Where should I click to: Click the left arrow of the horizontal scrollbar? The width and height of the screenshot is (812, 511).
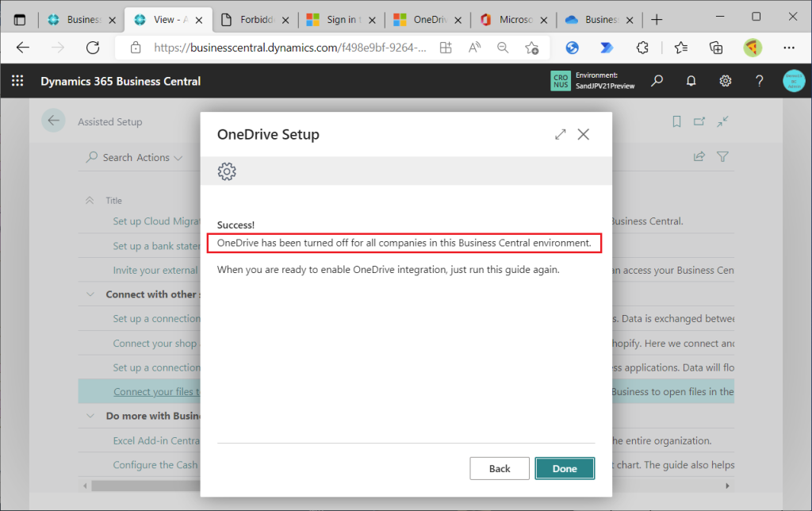click(x=85, y=486)
